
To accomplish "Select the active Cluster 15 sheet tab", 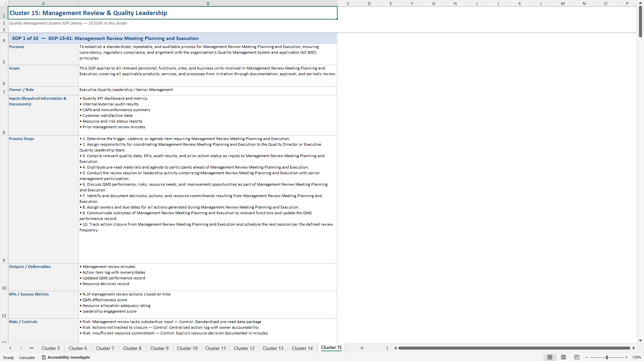I will [x=331, y=348].
